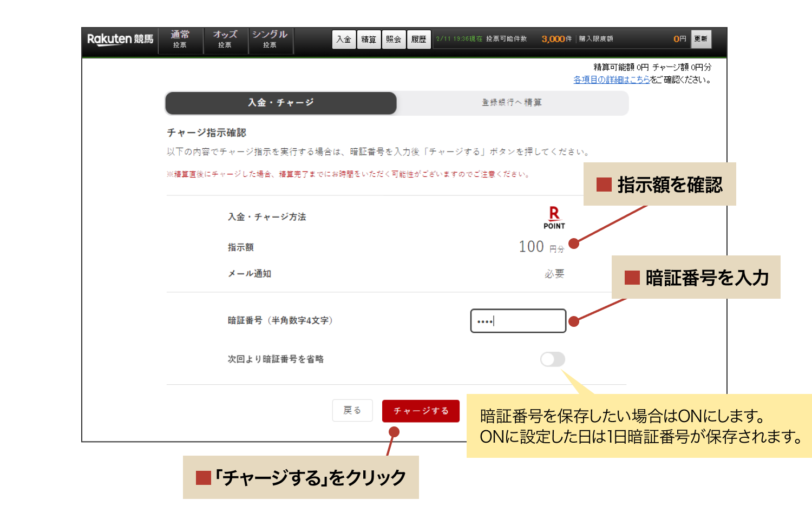Select the 入金・チャージ tab

tap(280, 102)
